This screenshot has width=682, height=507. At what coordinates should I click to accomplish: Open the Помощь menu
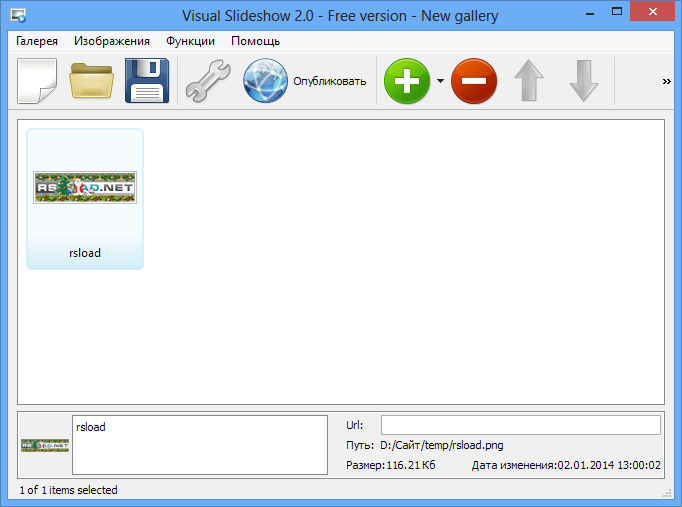[x=255, y=41]
